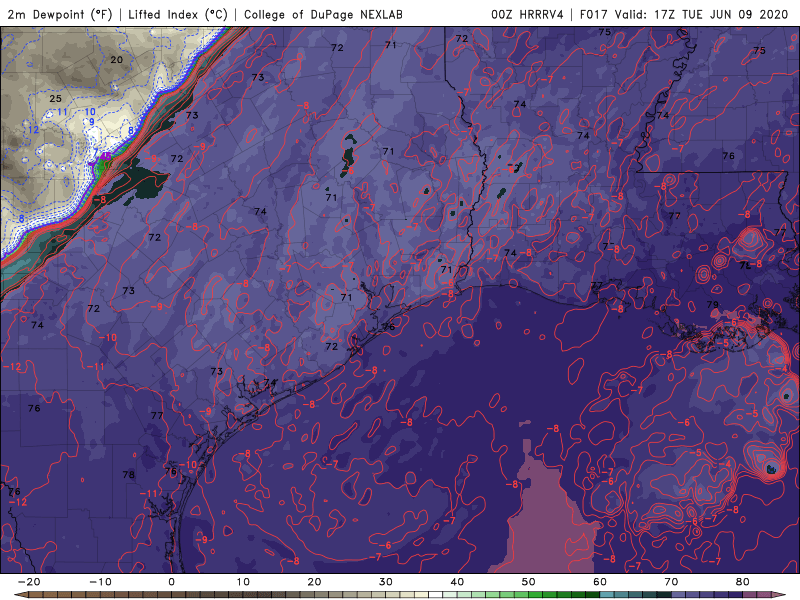This screenshot has width=800, height=600.
Task: Click the "80" label on the color scale
Action: tap(743, 582)
